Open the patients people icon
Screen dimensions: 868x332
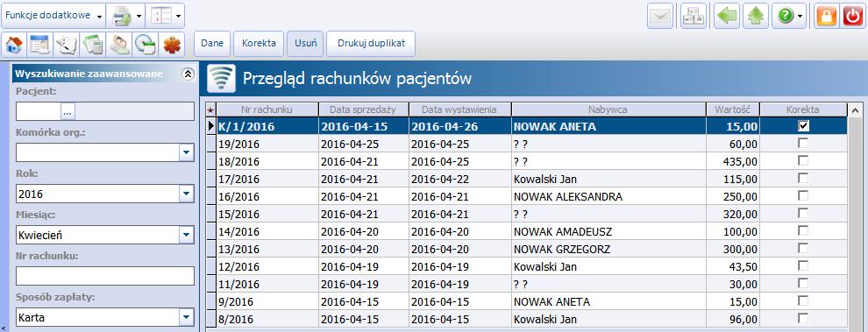tap(119, 45)
